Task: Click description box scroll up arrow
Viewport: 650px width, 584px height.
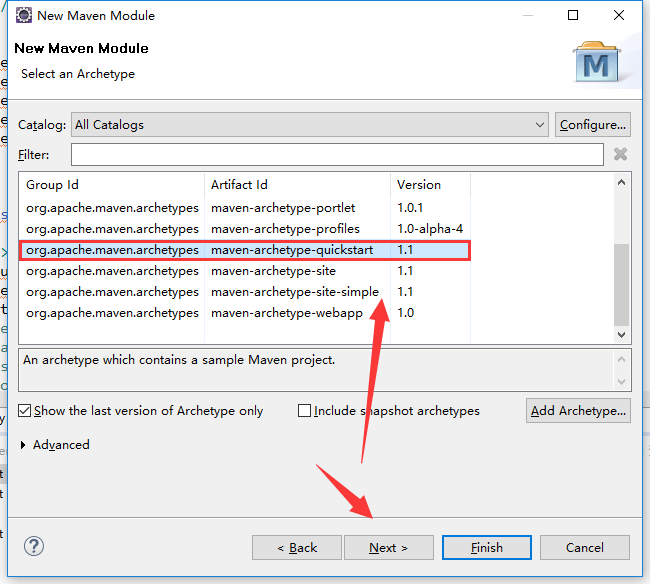Action: click(x=621, y=359)
